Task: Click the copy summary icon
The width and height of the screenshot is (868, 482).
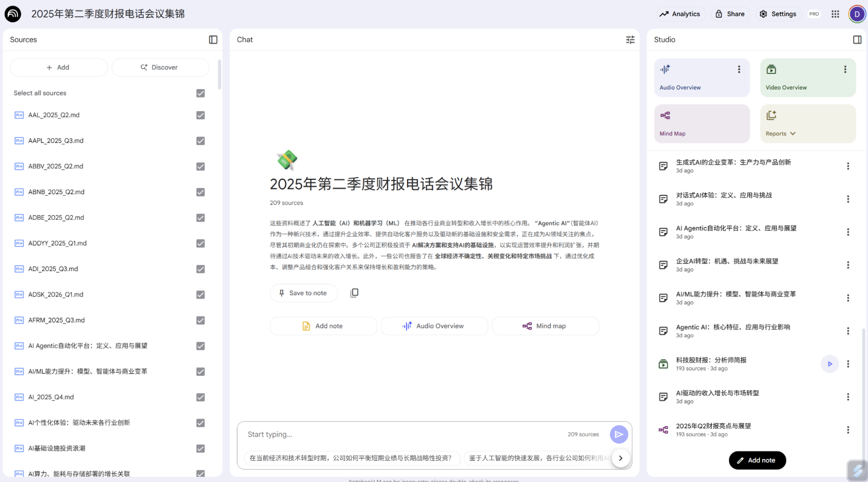Action: point(354,293)
